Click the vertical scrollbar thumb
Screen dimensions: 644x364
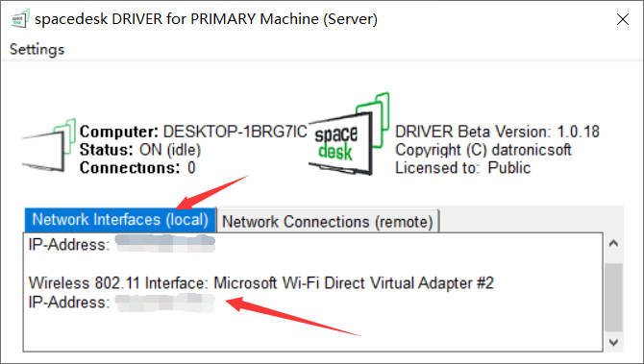pyautogui.click(x=613, y=297)
